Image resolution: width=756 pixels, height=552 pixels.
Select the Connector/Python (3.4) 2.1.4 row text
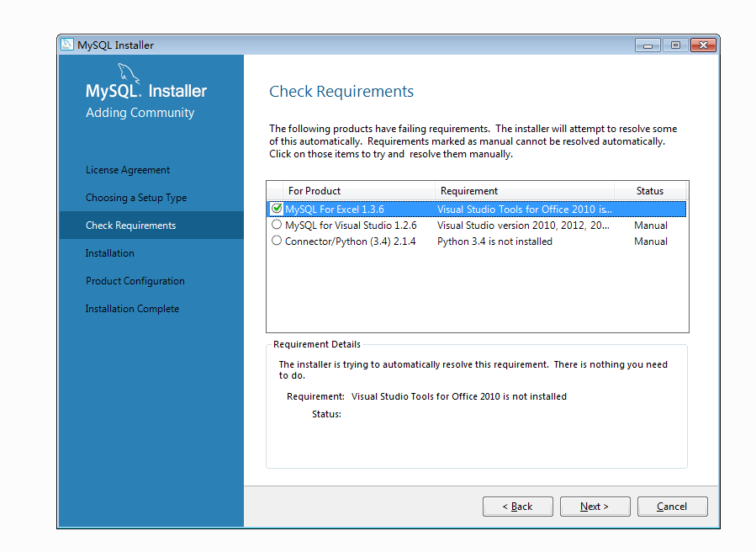click(351, 241)
